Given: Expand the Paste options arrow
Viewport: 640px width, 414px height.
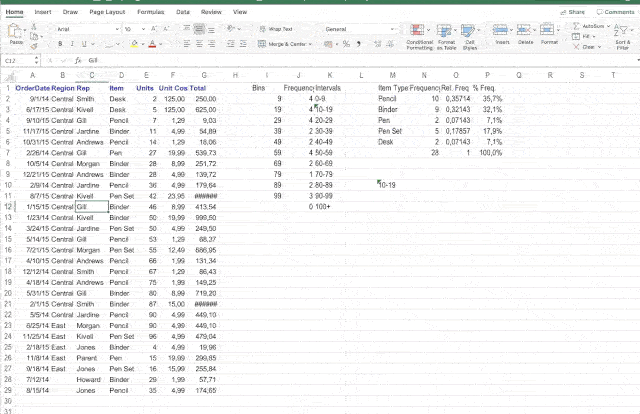Looking at the screenshot, I should [25, 30].
